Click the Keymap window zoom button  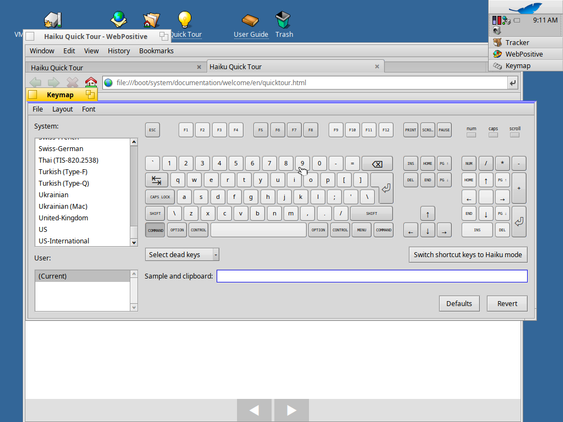pos(90,95)
